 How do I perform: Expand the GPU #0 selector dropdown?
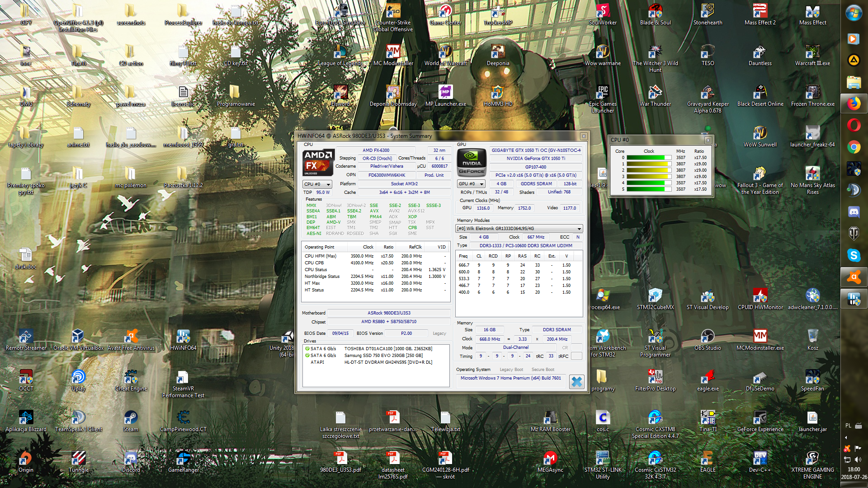click(471, 184)
